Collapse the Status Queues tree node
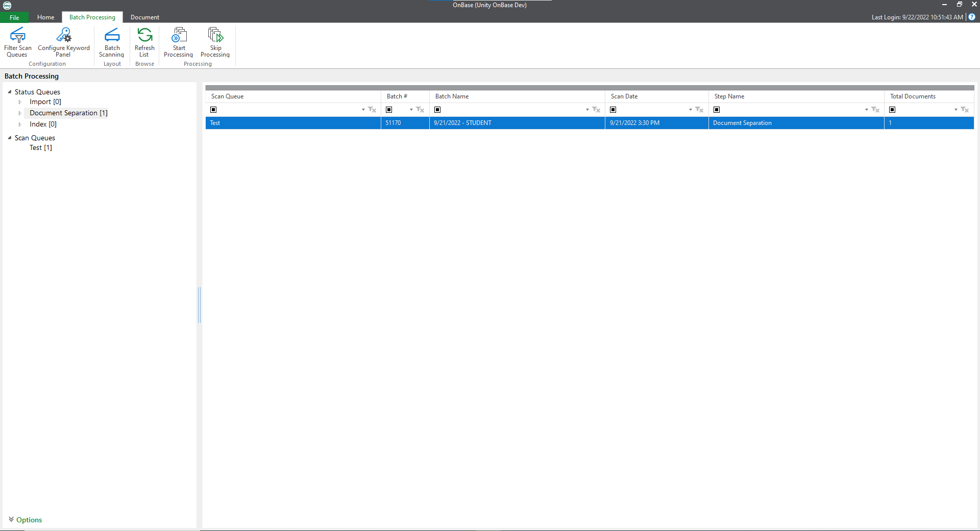 pyautogui.click(x=9, y=92)
